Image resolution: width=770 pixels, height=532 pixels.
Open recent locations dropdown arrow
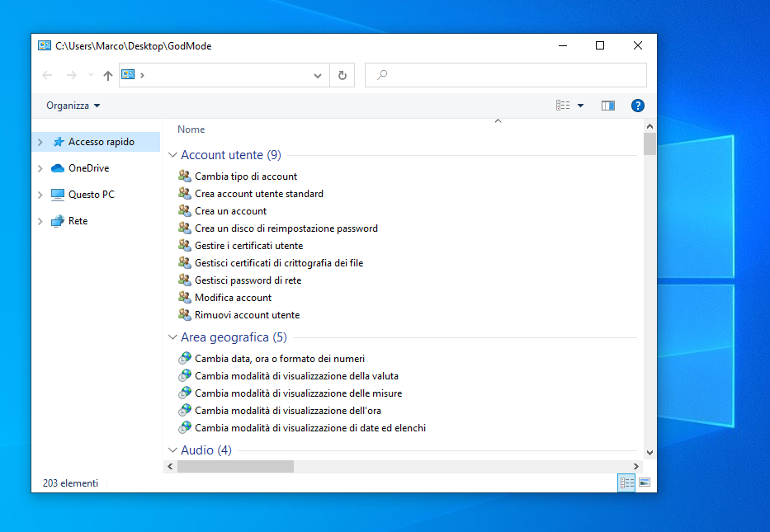coord(91,75)
